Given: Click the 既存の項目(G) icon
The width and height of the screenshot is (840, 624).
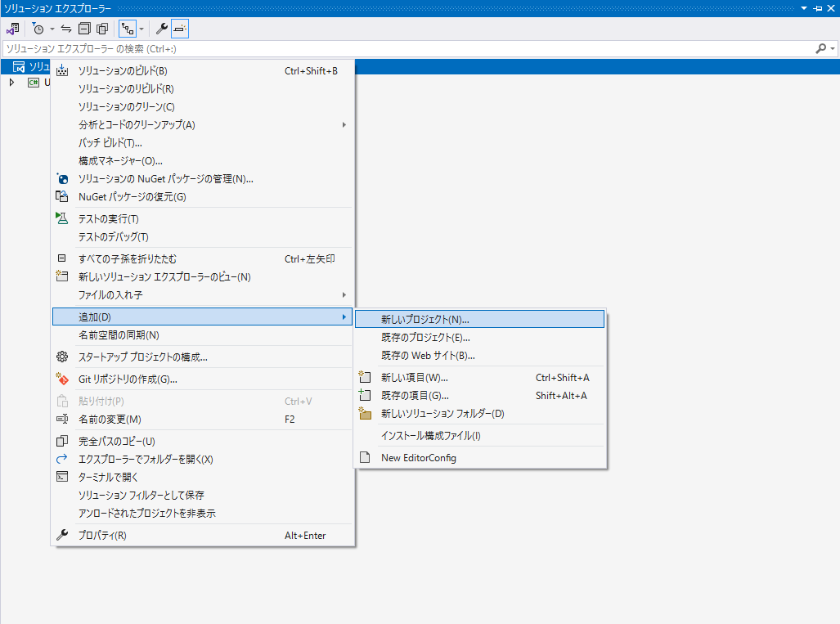Looking at the screenshot, I should (365, 395).
